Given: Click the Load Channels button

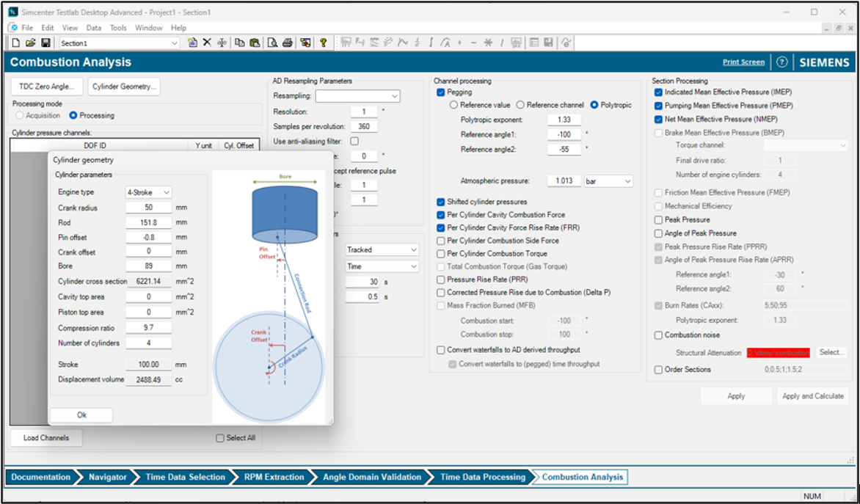Looking at the screenshot, I should coord(46,438).
